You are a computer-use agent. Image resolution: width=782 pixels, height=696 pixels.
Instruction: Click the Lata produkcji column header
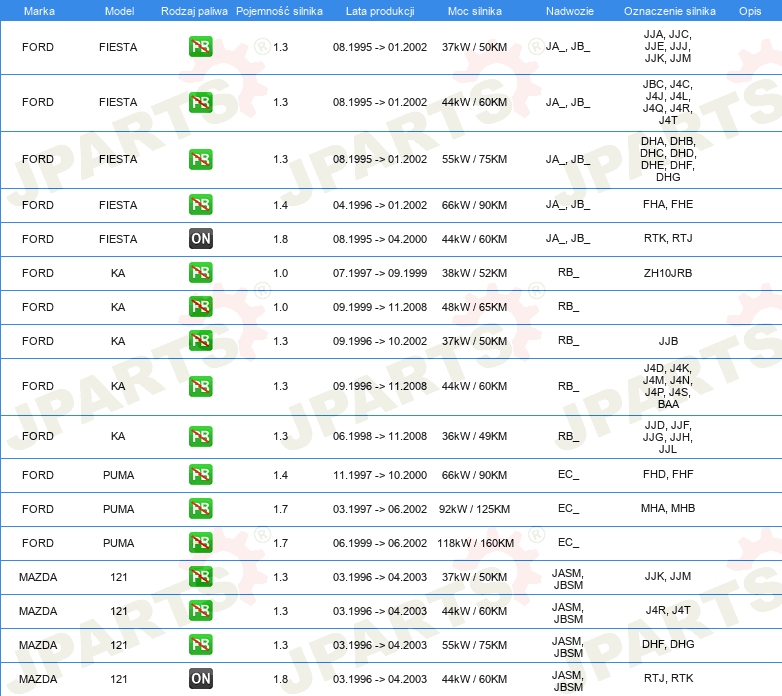[380, 11]
